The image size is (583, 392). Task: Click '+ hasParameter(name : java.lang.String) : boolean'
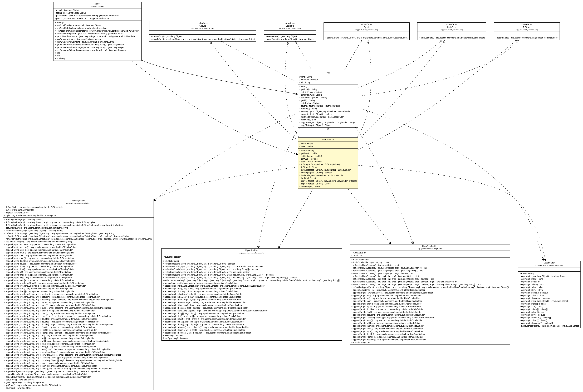pos(78,39)
